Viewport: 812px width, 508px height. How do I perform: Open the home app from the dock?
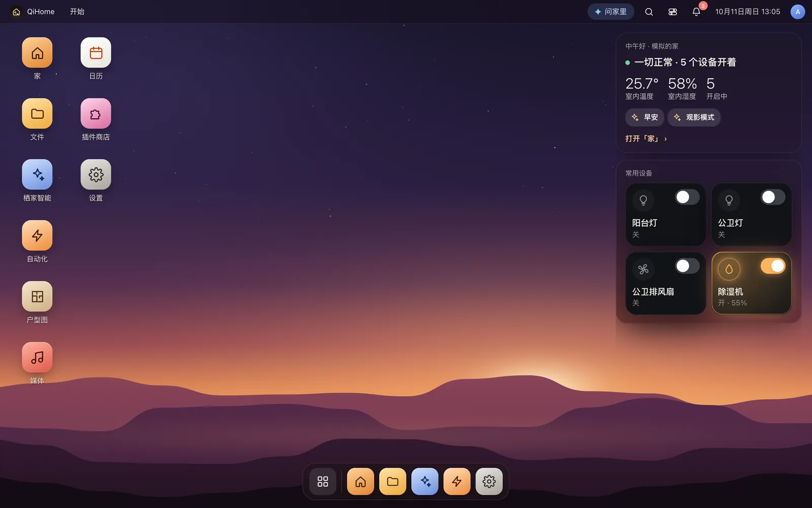[360, 481]
